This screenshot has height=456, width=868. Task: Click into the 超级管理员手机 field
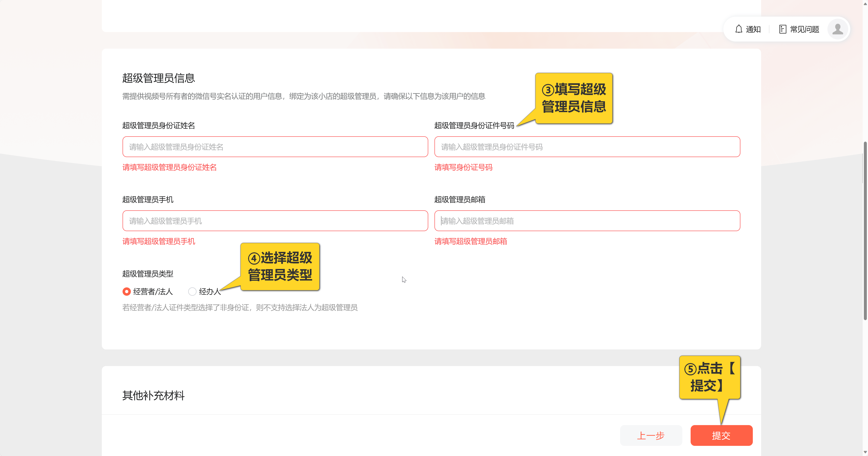(x=275, y=221)
